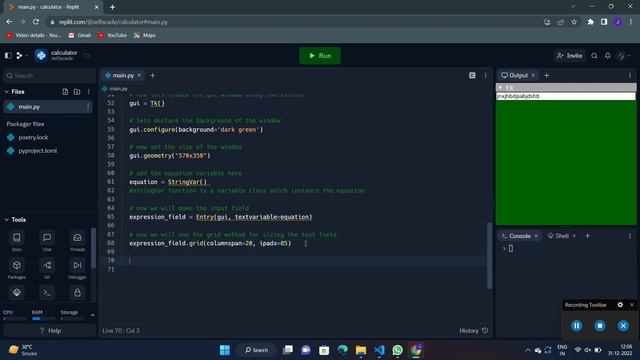
Task: Open poetry.lock file
Action: pyautogui.click(x=33, y=137)
